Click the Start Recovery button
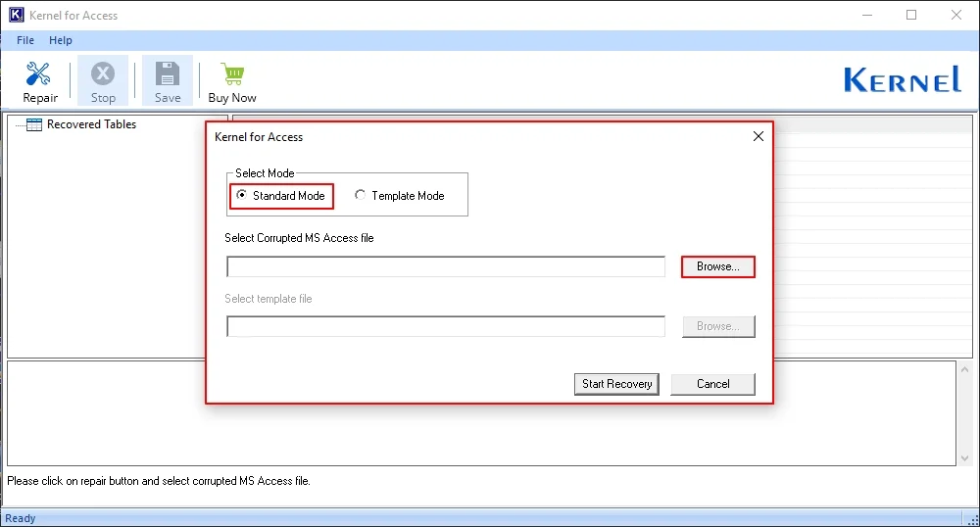Image resolution: width=980 pixels, height=527 pixels. 616,384
